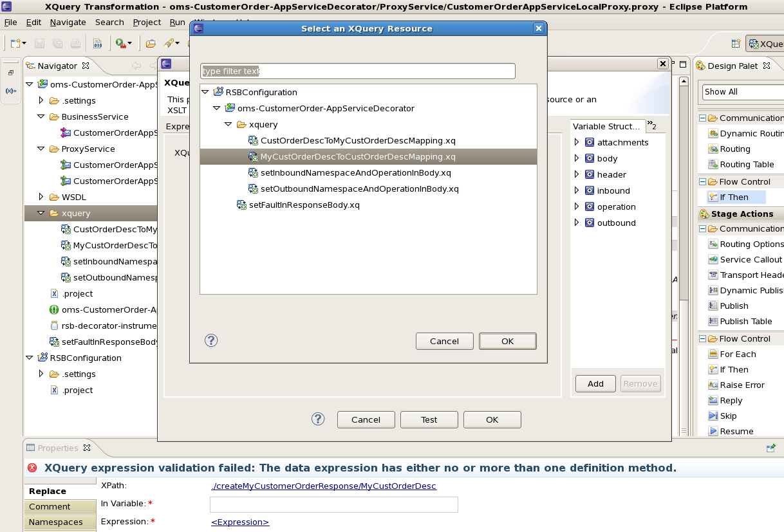The width and height of the screenshot is (784, 532).
Task: Focus the type filter text field
Action: click(x=358, y=71)
